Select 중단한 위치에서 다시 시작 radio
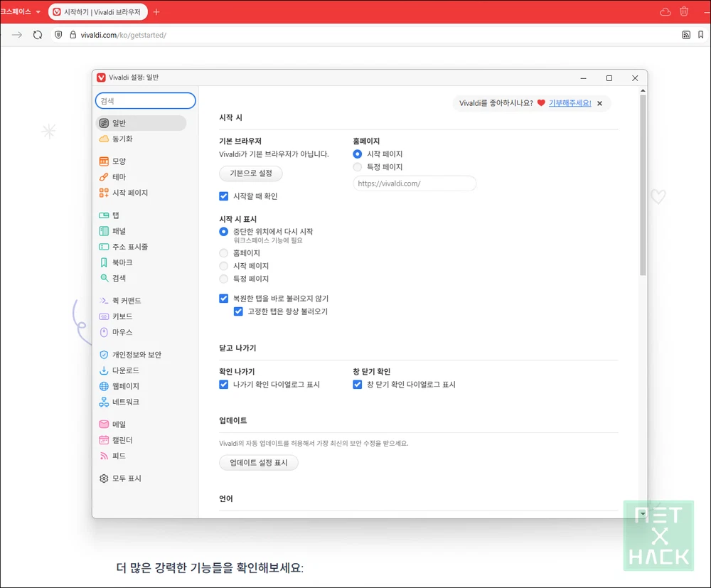711x588 pixels. click(x=223, y=232)
